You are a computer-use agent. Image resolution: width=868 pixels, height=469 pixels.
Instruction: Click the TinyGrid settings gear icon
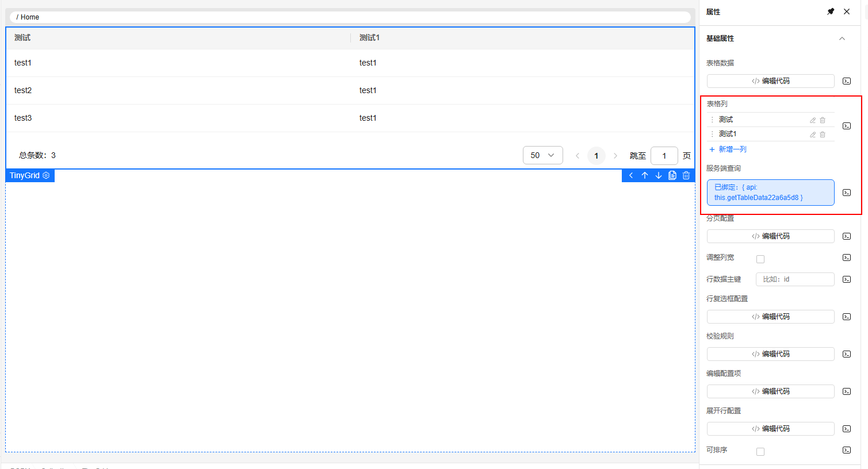click(46, 175)
